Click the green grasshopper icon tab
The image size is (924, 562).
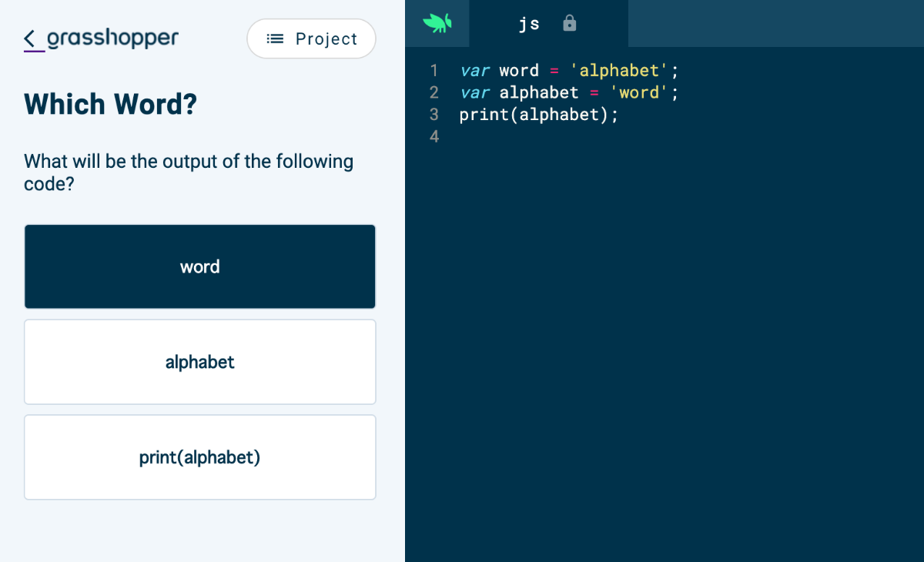[437, 23]
